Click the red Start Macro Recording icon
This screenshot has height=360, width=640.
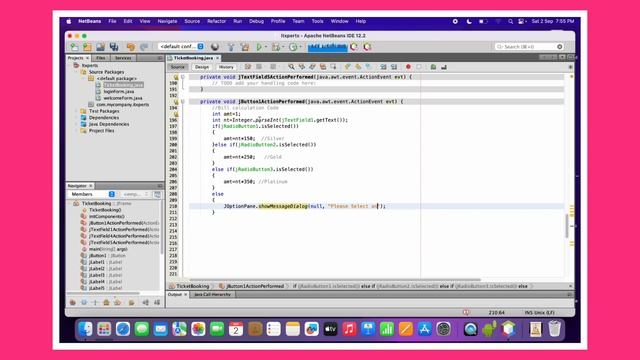click(408, 67)
